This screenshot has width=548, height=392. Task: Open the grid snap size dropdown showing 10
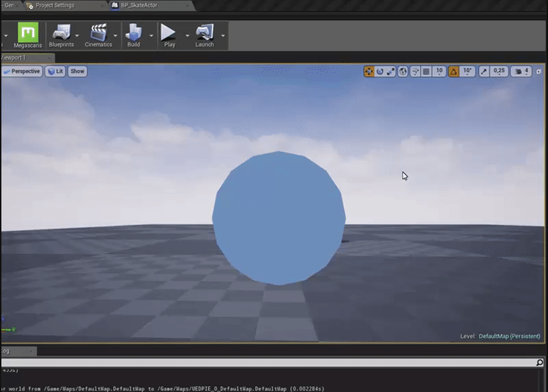click(439, 71)
